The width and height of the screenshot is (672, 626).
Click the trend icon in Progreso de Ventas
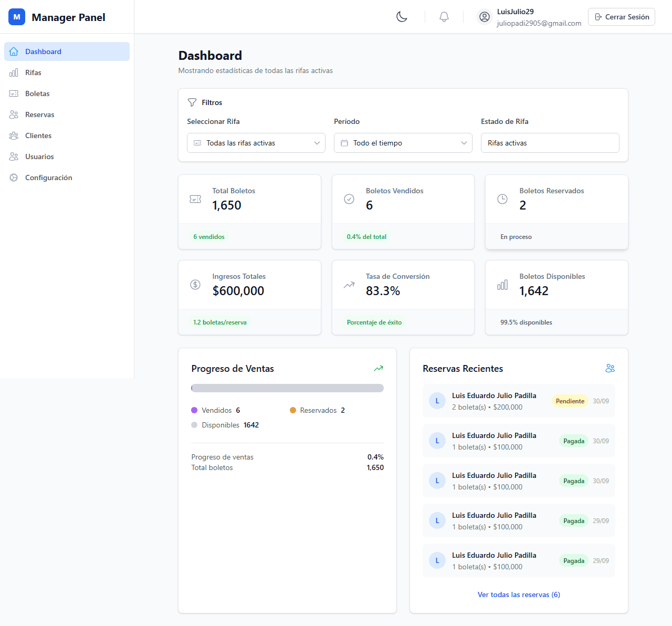point(378,369)
